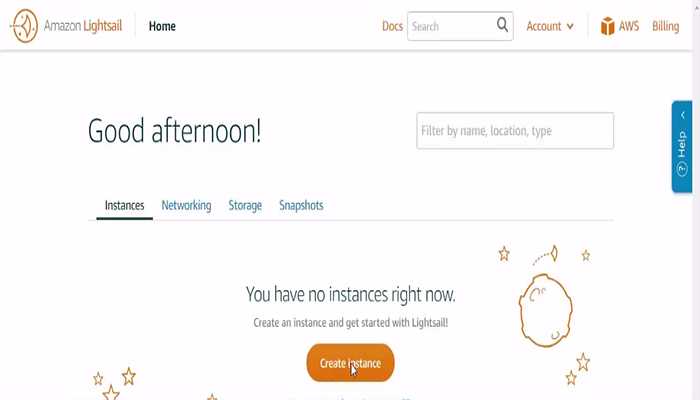
Task: Open the Snapshots tab
Action: pos(301,205)
